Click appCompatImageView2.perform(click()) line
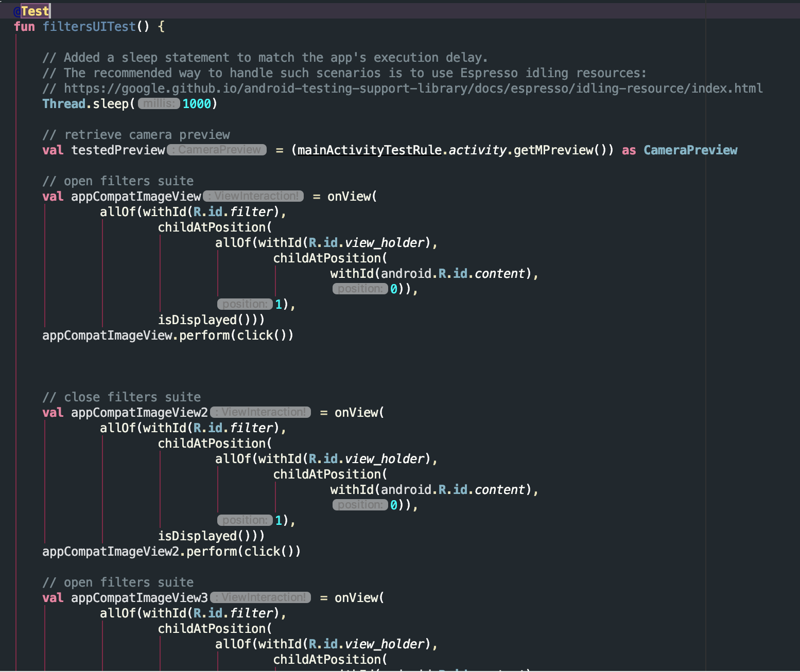Screen dimensions: 800x672 tap(171, 551)
